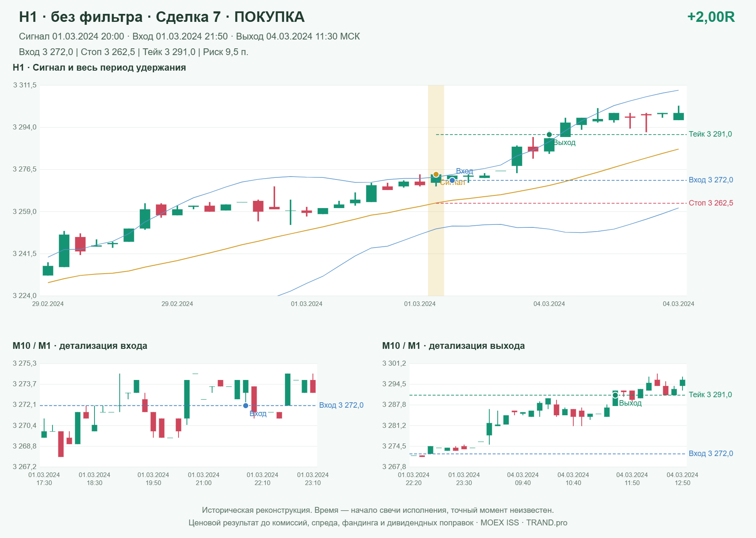Click the '3 294,0' axis value on H1 chart
The image size is (756, 538).
[x=25, y=127]
